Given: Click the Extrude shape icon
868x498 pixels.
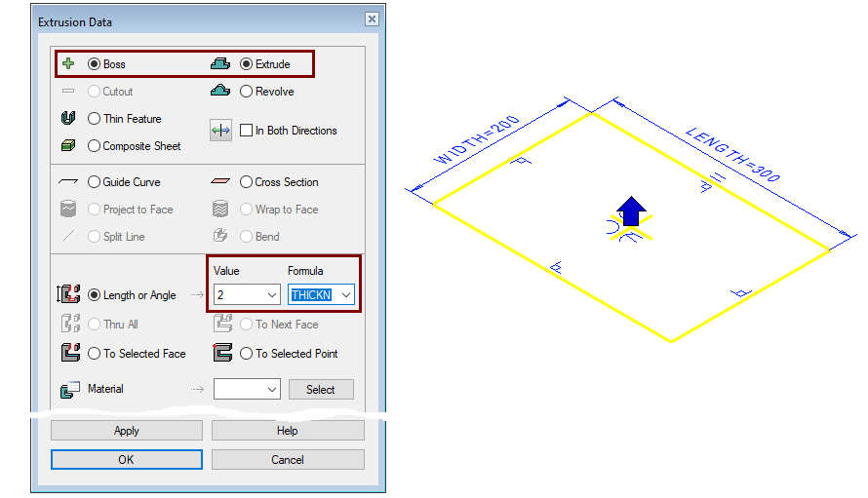Looking at the screenshot, I should point(220,63).
